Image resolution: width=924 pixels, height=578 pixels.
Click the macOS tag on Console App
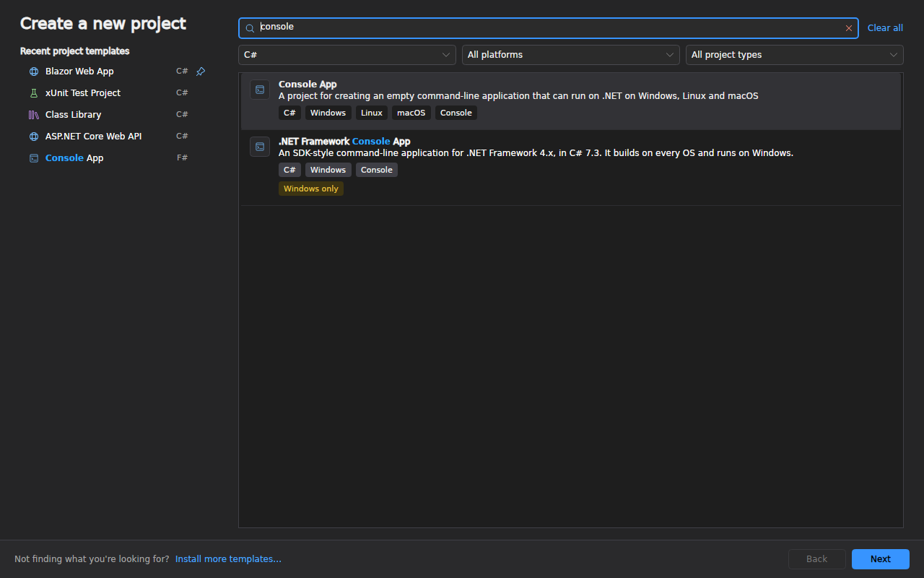tap(411, 113)
